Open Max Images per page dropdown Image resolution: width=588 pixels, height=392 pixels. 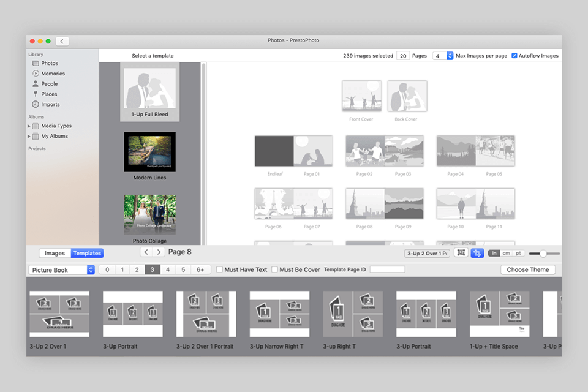pyautogui.click(x=450, y=56)
